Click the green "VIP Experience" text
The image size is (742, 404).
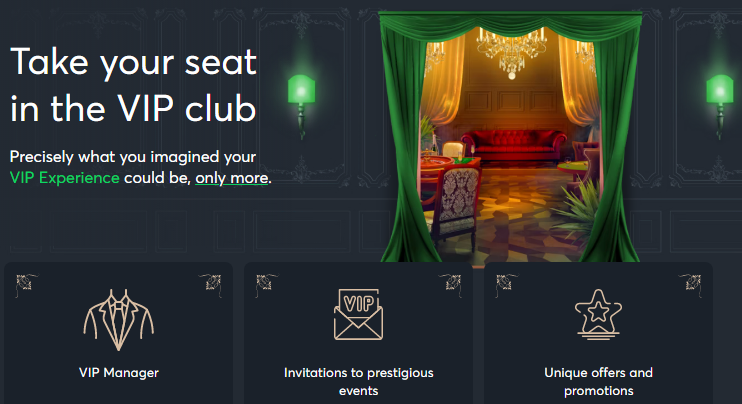click(x=64, y=178)
